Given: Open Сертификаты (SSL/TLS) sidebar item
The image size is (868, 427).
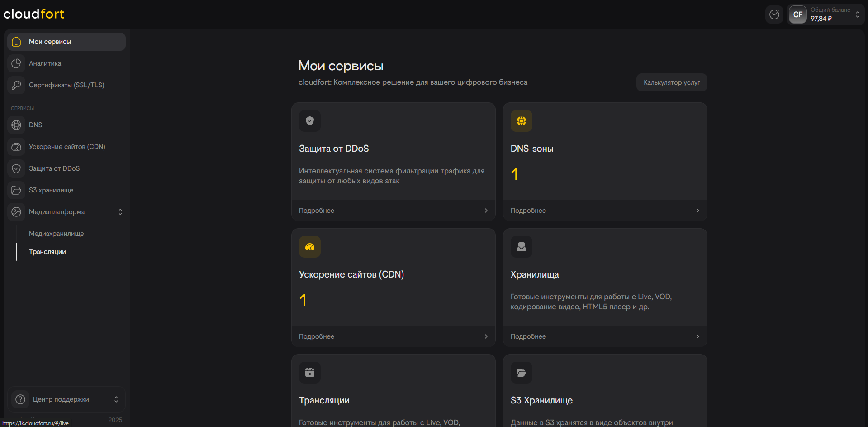Looking at the screenshot, I should coord(66,85).
